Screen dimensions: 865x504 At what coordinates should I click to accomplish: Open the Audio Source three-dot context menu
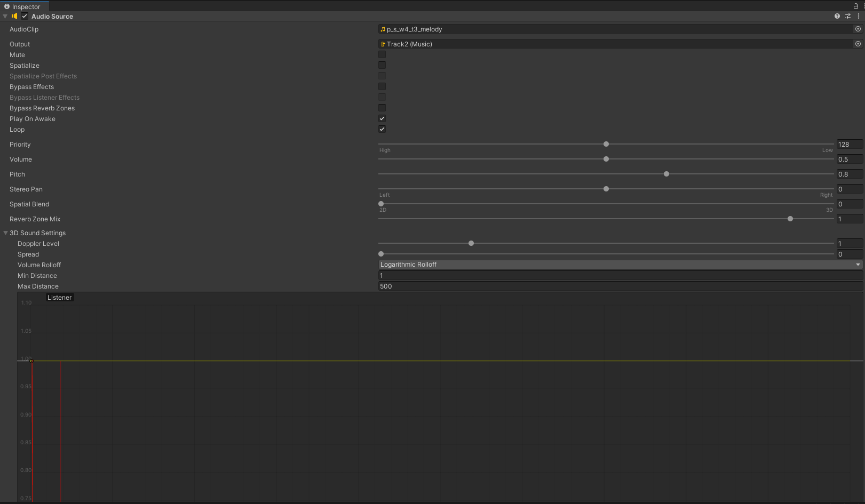pyautogui.click(x=859, y=16)
